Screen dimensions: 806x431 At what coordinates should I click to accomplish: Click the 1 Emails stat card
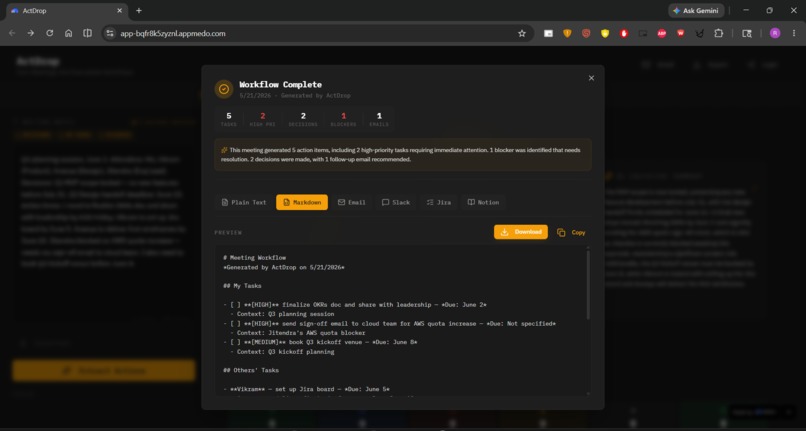379,119
